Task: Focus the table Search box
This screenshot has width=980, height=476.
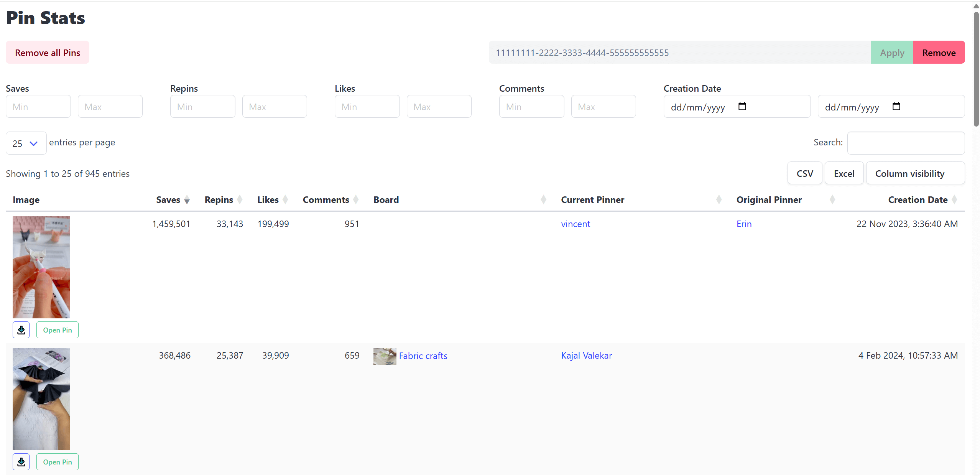Action: (906, 143)
